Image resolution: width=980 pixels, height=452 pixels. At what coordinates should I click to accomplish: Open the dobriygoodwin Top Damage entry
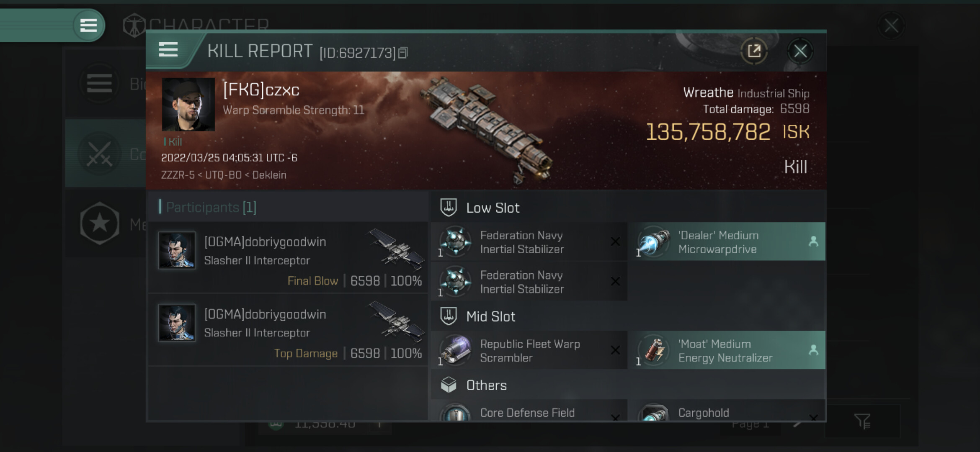289,330
